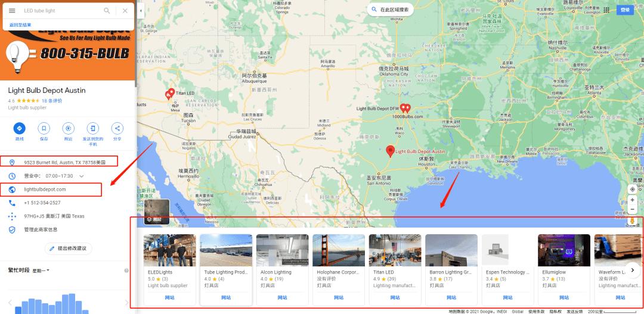This screenshot has width=644, height=314.
Task: Open Titan LED card photo
Action: pos(395,250)
